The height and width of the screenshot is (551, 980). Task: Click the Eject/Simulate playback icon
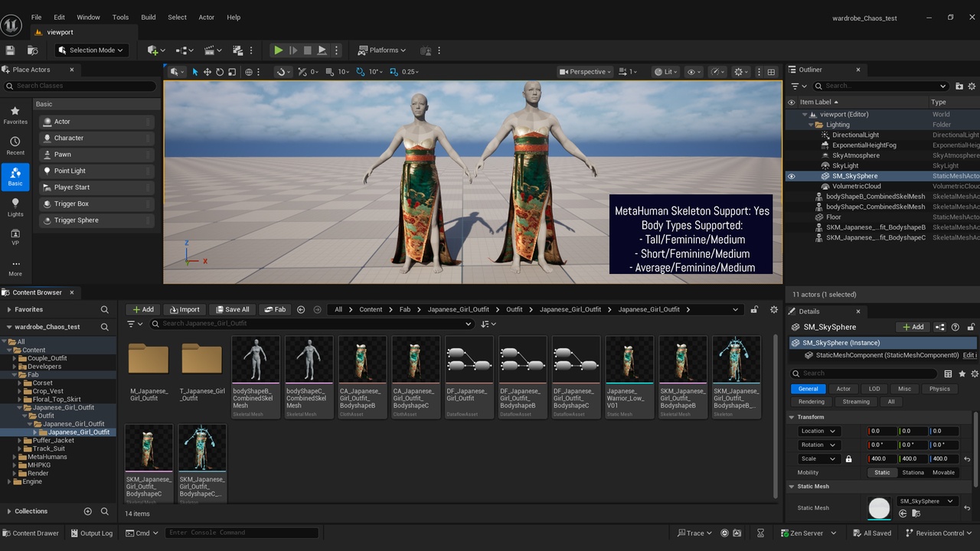click(322, 51)
